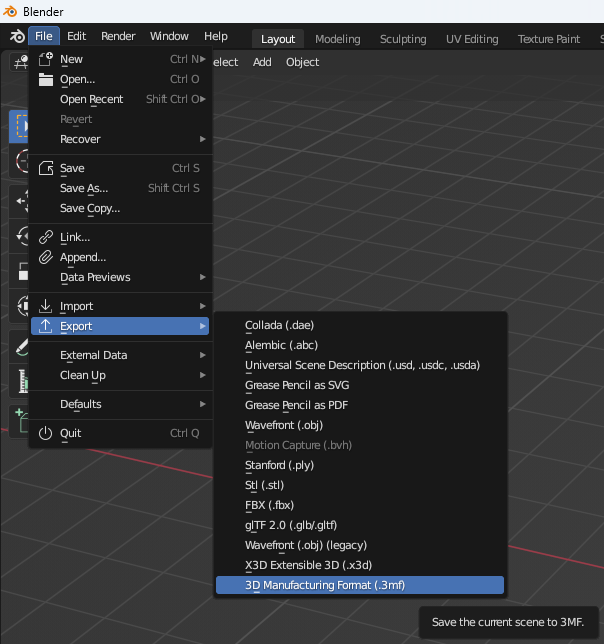Click the New file icon
Screen dimensions: 604x644
(45, 59)
